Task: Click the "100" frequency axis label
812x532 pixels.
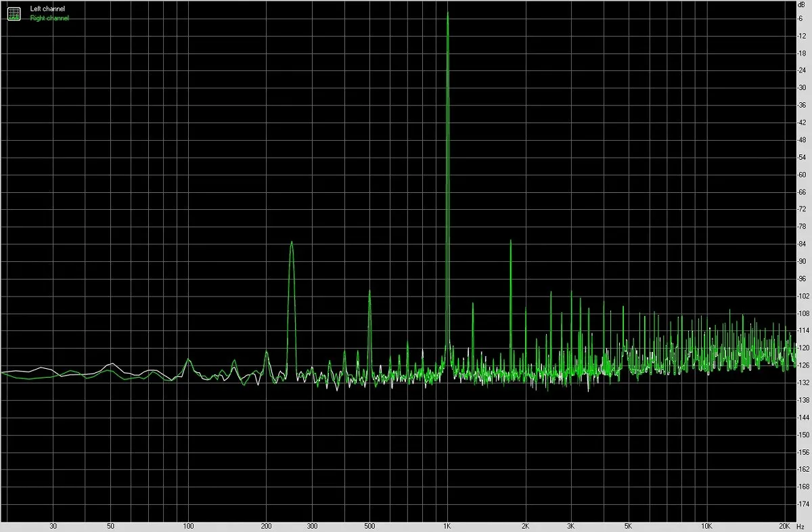Action: coord(189,525)
